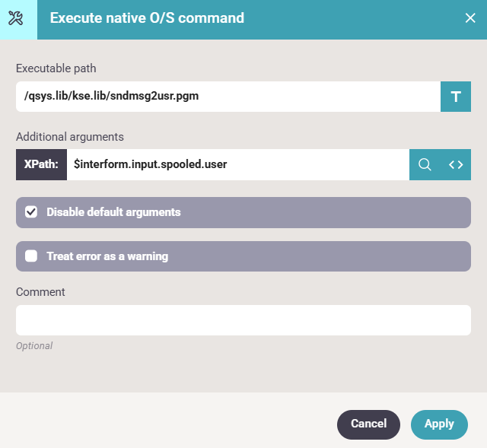
Task: Click the Executable path field label
Action: click(x=56, y=68)
